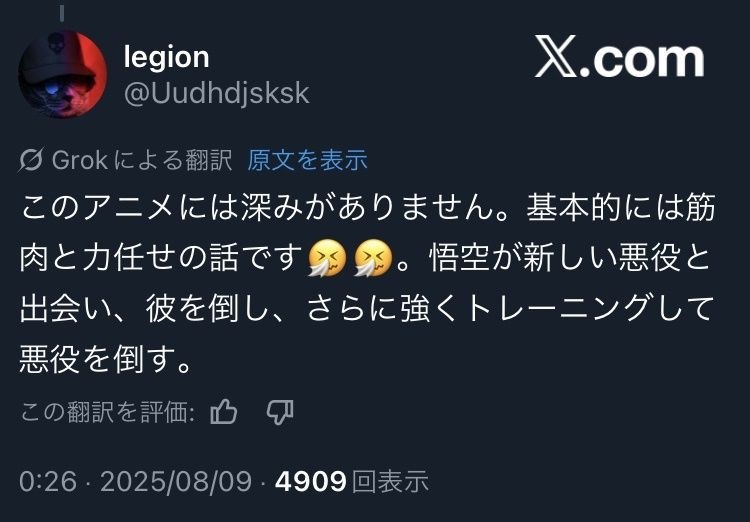Image resolution: width=750 pixels, height=522 pixels.
Task: Click the 0:26 post time
Action: click(x=48, y=481)
